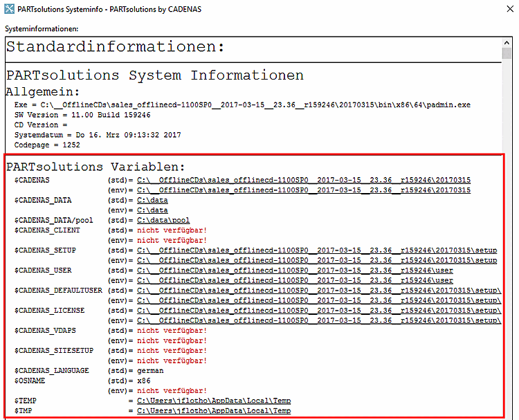This screenshot has width=519, height=420.
Task: Open the C:\data\pool link
Action: coord(163,220)
